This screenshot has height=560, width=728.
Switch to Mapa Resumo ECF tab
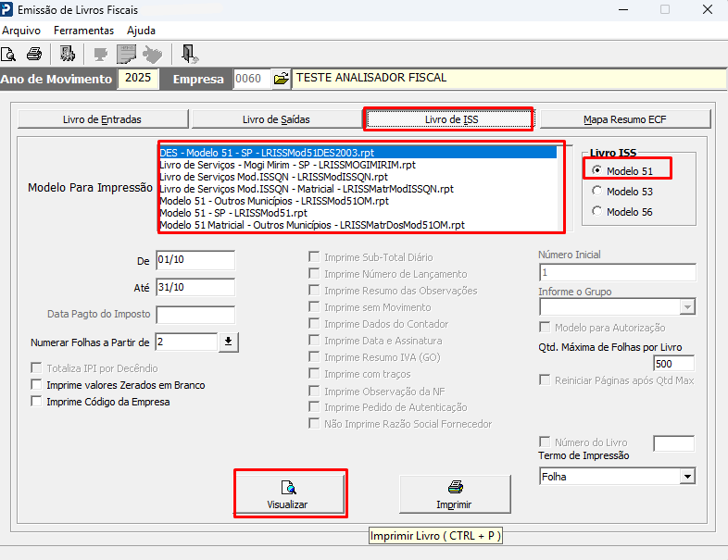(x=625, y=119)
